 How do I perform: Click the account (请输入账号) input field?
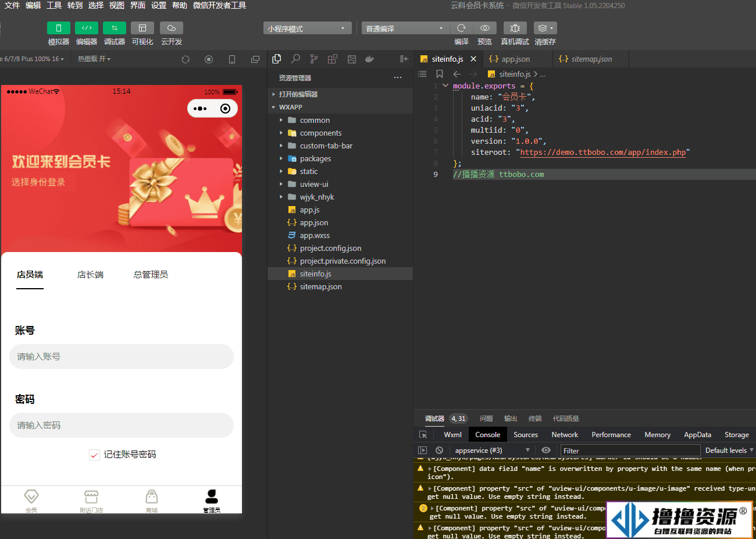tap(122, 356)
